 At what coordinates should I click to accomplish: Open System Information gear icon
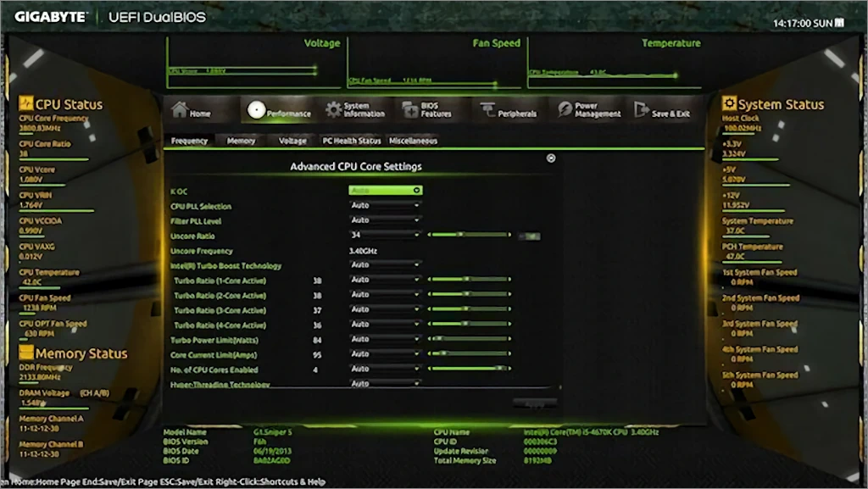[333, 110]
